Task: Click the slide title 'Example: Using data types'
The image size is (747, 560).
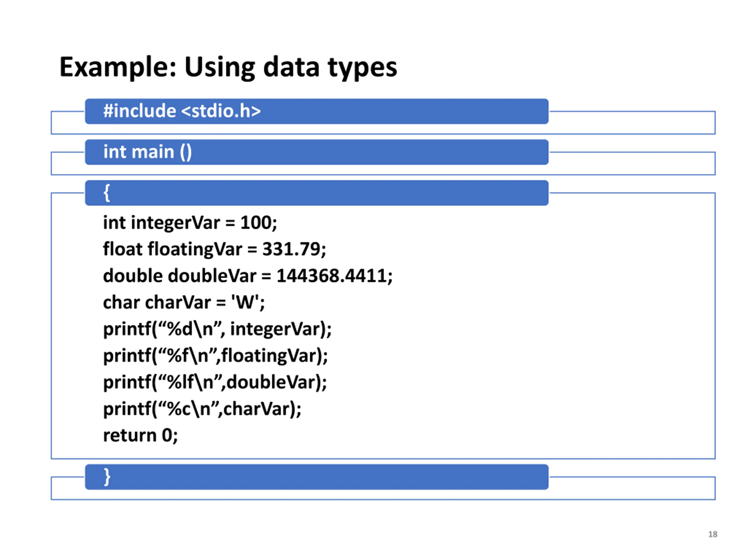Action: [228, 67]
